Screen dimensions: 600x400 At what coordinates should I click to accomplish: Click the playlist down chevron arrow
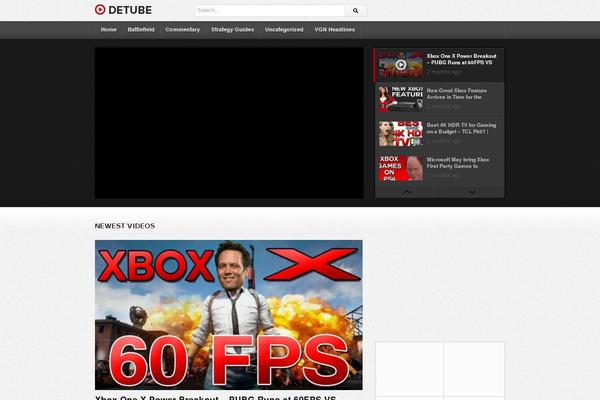click(472, 192)
